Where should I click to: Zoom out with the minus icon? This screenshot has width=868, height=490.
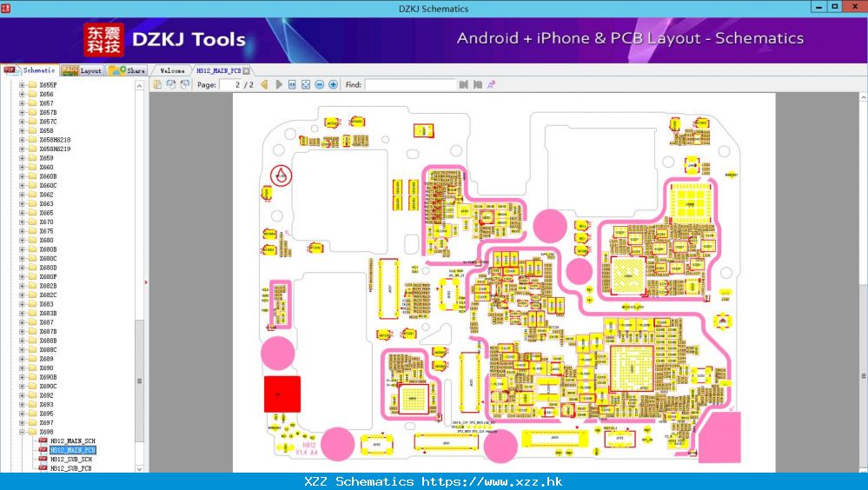click(x=320, y=84)
